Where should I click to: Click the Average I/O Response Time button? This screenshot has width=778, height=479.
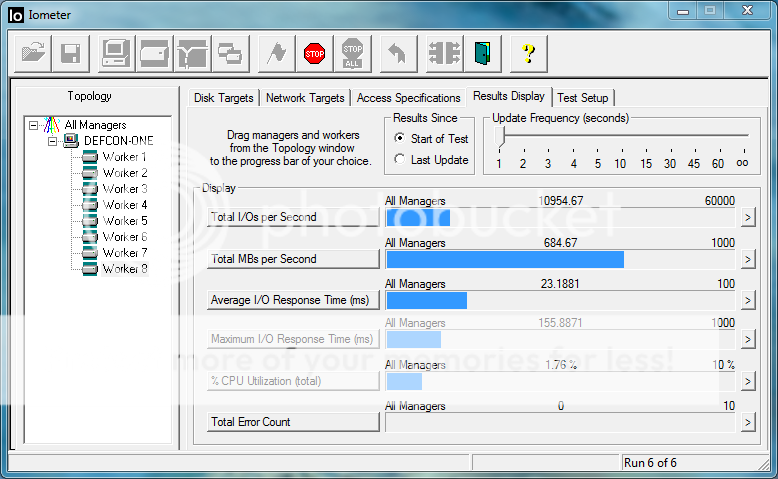[293, 300]
